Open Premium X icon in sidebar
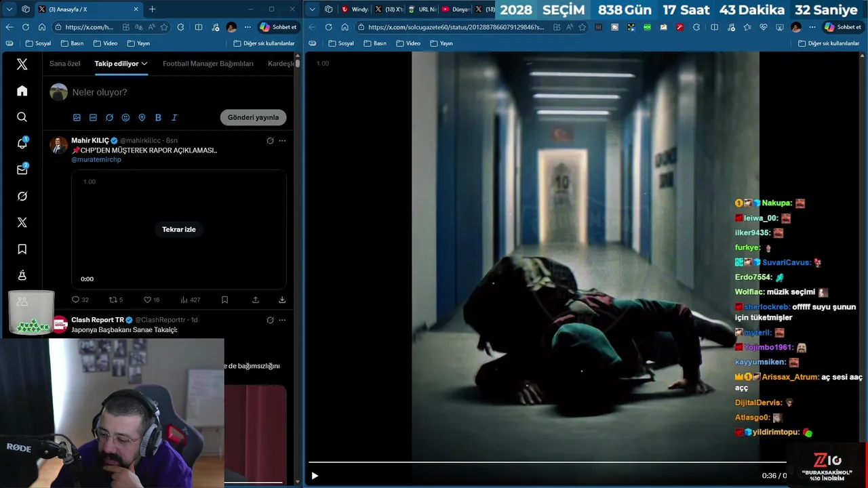The width and height of the screenshot is (868, 488). pos(22,222)
